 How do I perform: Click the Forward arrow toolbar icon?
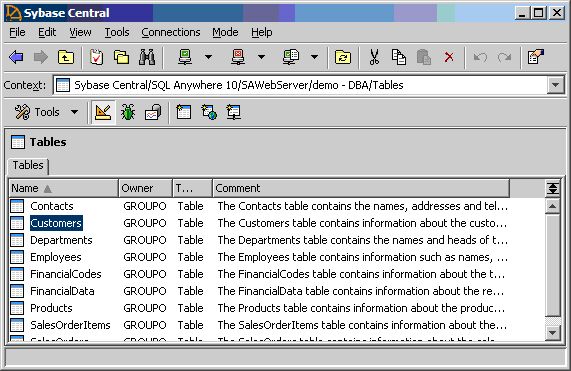pos(41,57)
